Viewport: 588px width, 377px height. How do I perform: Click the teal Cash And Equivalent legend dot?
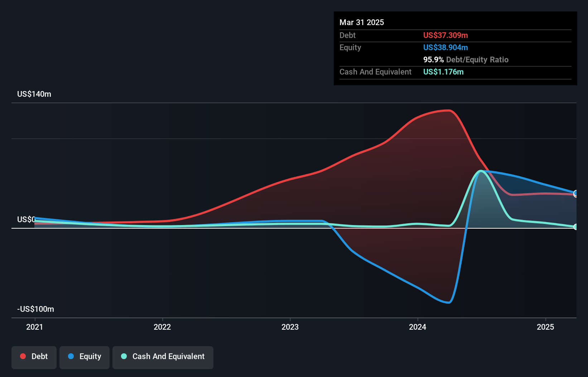click(x=124, y=356)
